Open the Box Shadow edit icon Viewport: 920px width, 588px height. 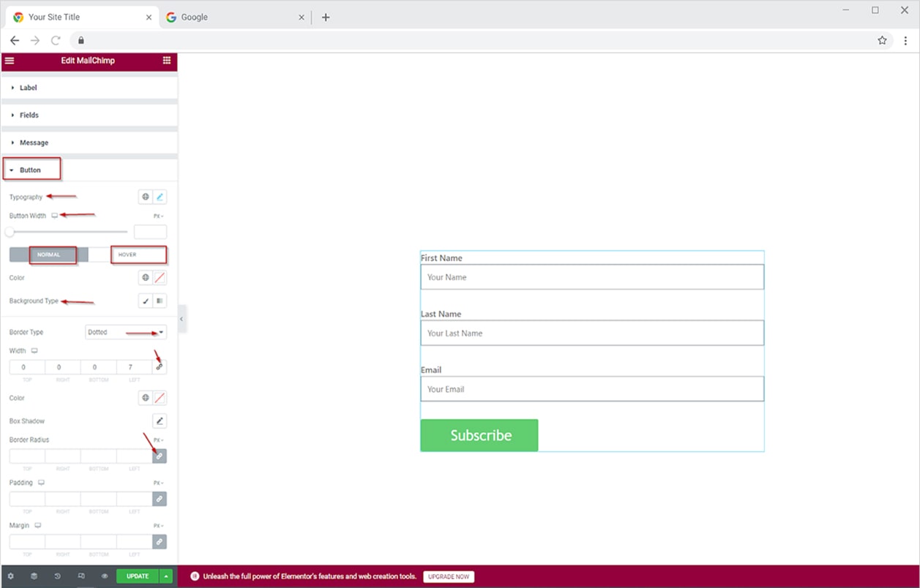160,421
